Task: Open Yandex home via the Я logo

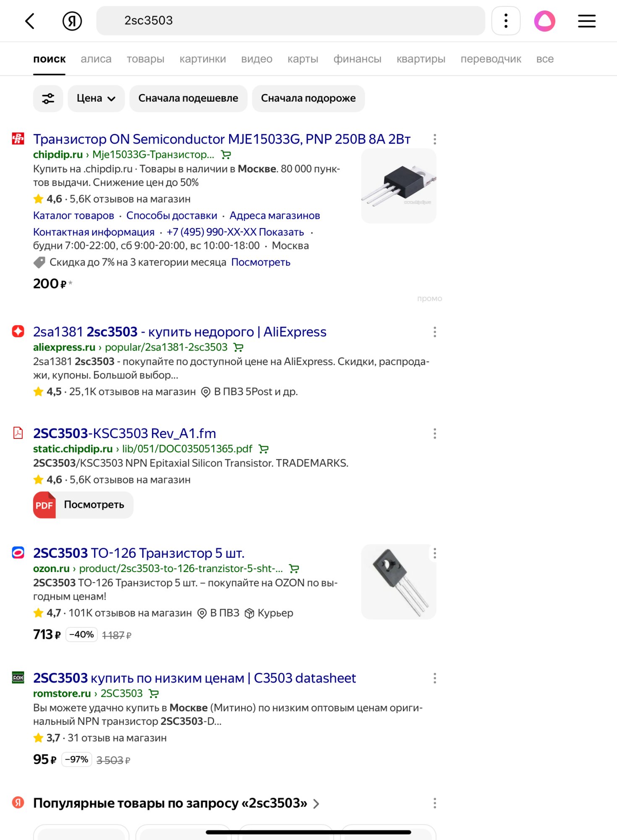Action: pyautogui.click(x=72, y=21)
